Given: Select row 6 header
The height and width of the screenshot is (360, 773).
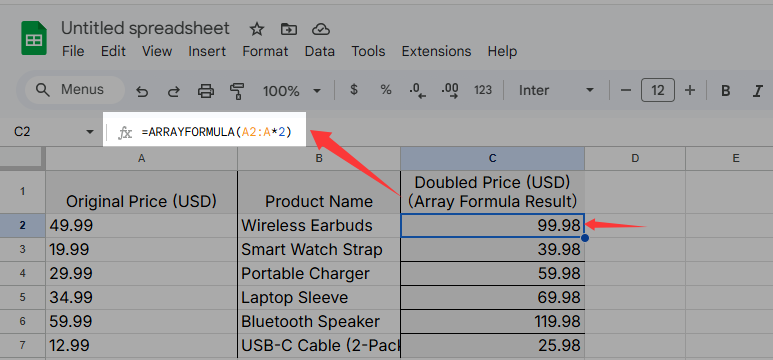Looking at the screenshot, I should (x=22, y=322).
